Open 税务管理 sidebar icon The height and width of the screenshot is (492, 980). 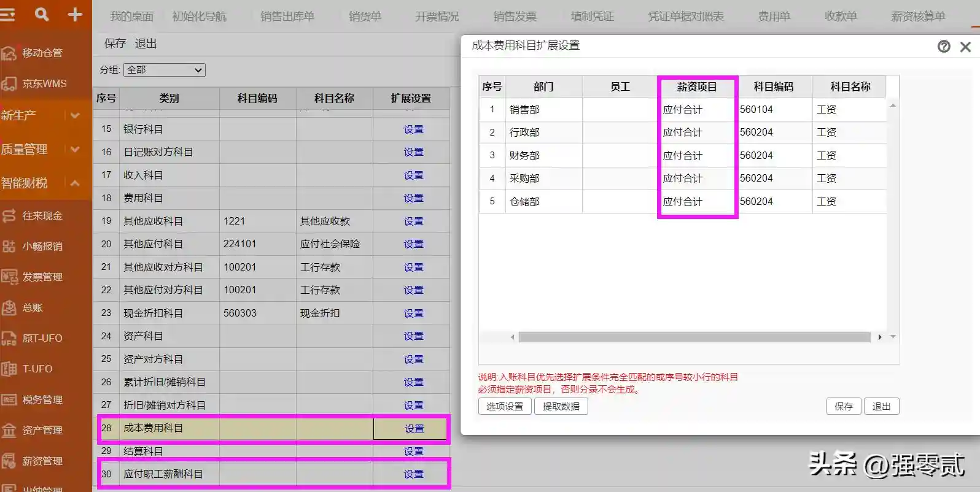9,400
